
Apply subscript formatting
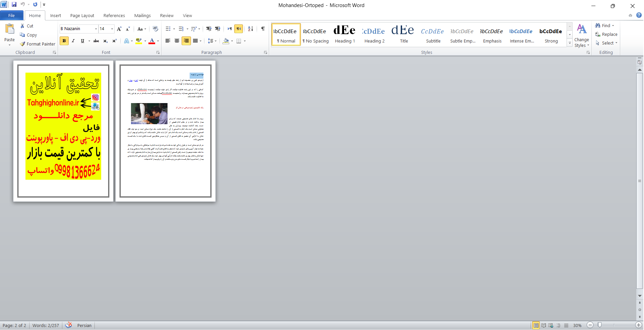tap(106, 41)
